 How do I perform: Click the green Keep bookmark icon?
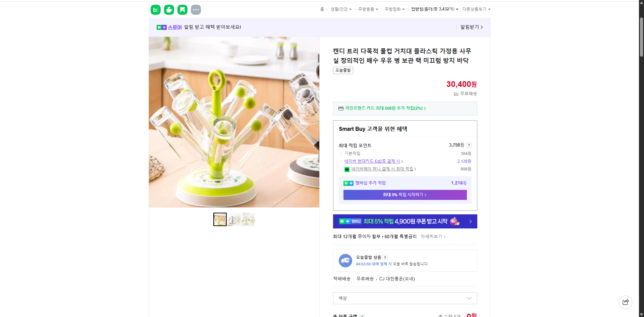click(x=182, y=9)
